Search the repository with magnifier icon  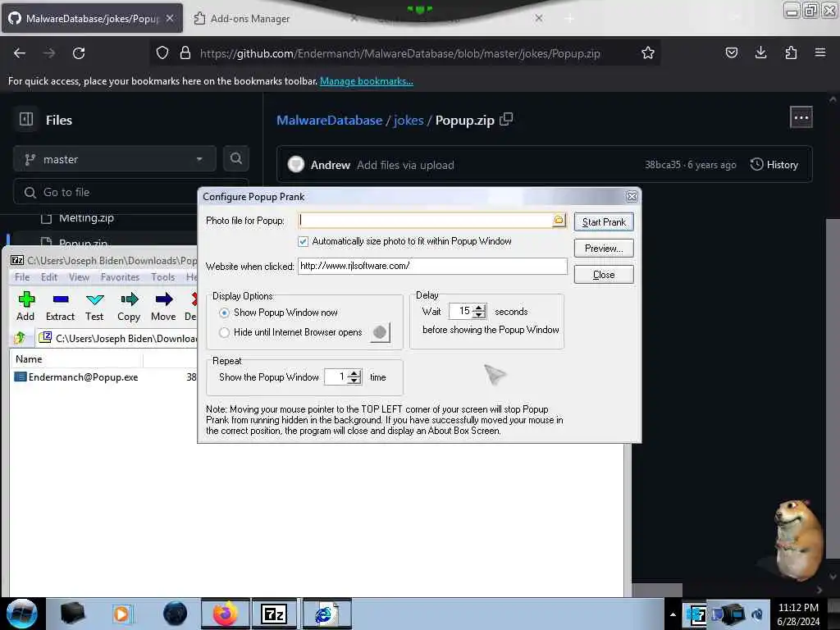[235, 158]
